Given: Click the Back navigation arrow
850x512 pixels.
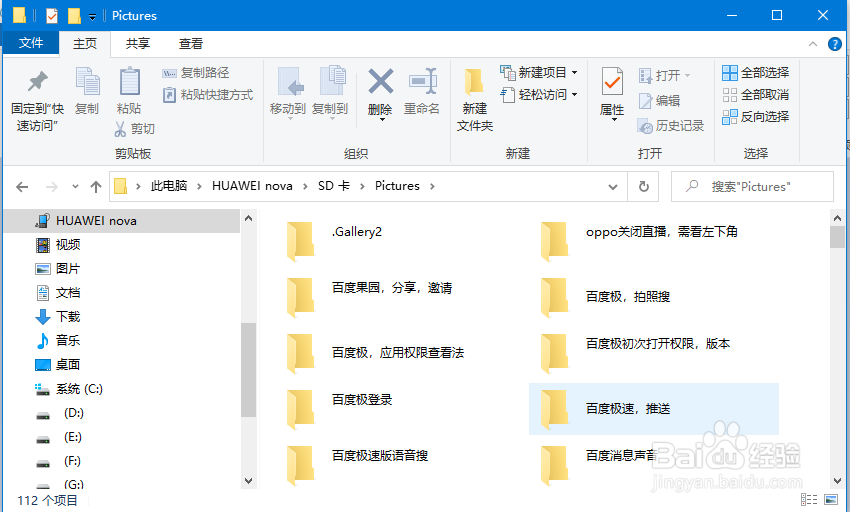Looking at the screenshot, I should coord(22,187).
